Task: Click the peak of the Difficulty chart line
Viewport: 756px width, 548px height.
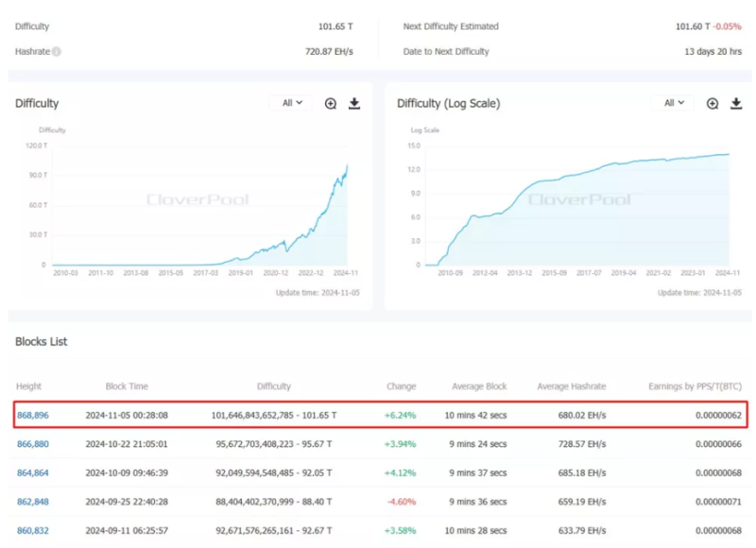Action: click(x=346, y=166)
